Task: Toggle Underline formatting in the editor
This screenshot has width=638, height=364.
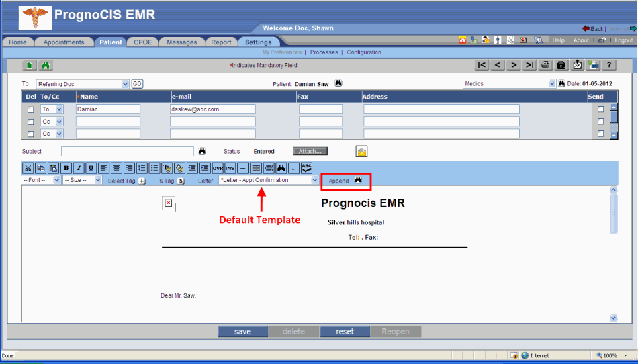Action: pyautogui.click(x=91, y=168)
